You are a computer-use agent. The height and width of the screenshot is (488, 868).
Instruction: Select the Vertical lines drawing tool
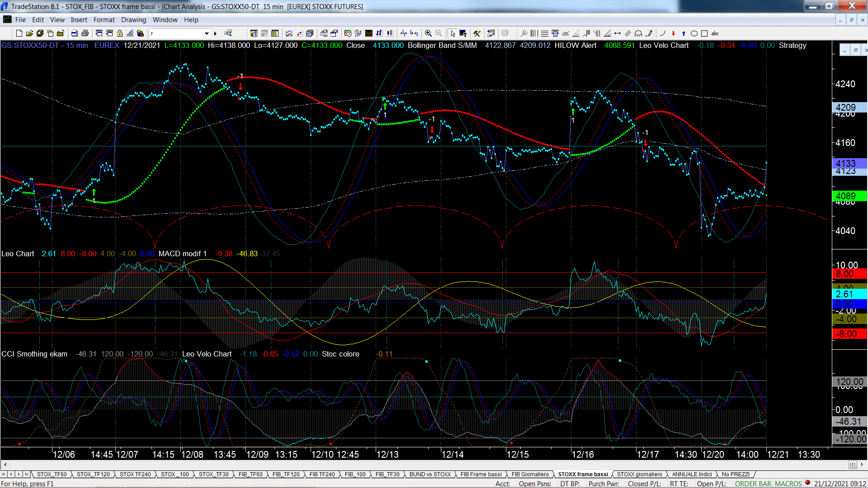point(534,33)
